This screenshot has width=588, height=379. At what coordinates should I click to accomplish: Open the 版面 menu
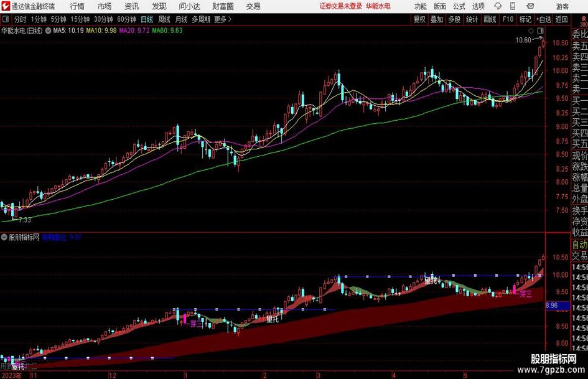[x=440, y=6]
